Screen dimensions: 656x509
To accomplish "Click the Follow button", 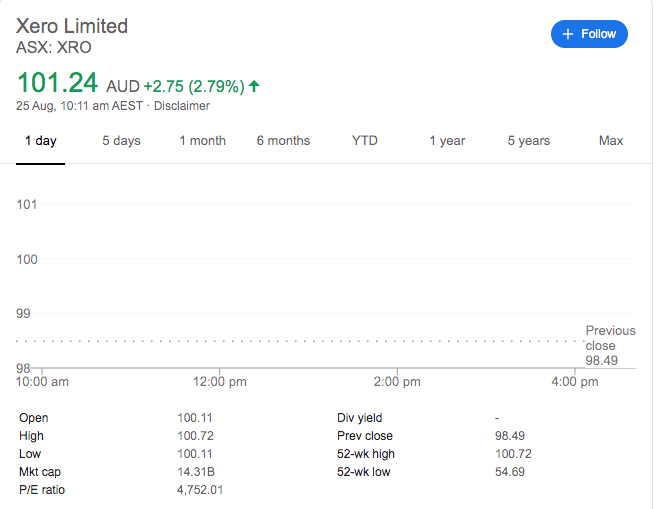I will pos(589,34).
